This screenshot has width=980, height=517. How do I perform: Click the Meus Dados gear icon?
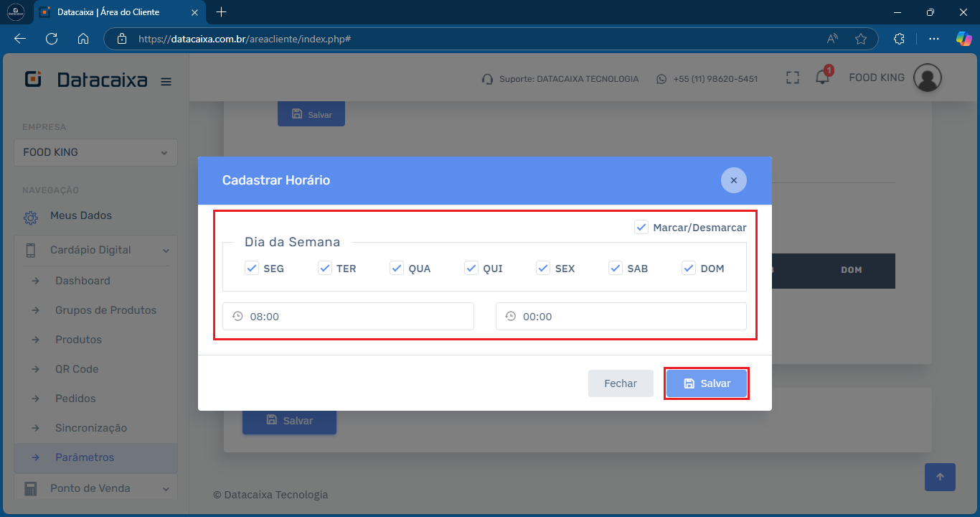(30, 217)
